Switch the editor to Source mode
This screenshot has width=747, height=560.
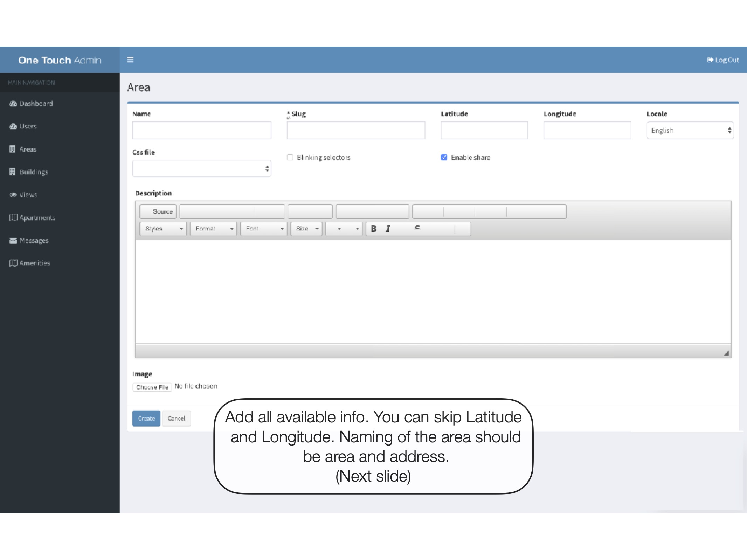[x=158, y=211]
